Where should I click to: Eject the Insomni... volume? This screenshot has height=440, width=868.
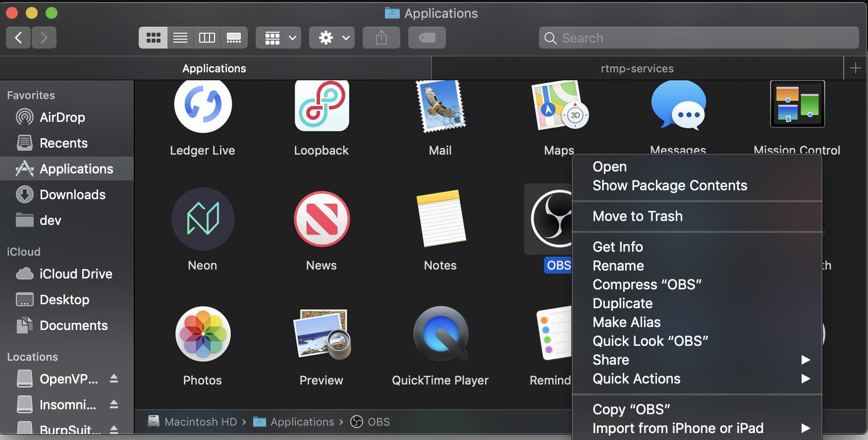[114, 404]
